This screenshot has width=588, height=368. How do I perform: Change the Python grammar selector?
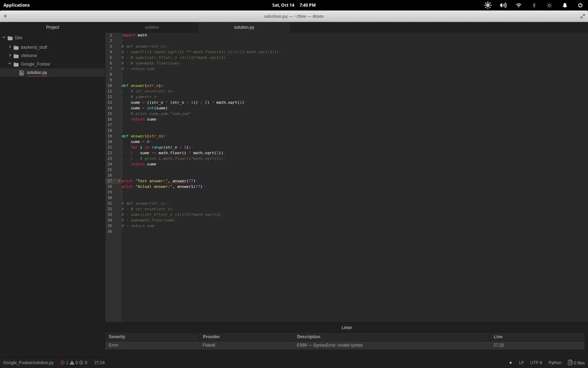click(555, 363)
